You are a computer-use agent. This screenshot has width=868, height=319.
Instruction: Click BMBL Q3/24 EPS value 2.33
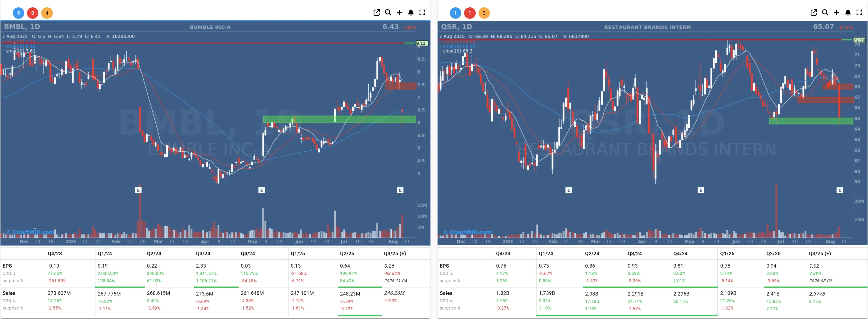[201, 266]
